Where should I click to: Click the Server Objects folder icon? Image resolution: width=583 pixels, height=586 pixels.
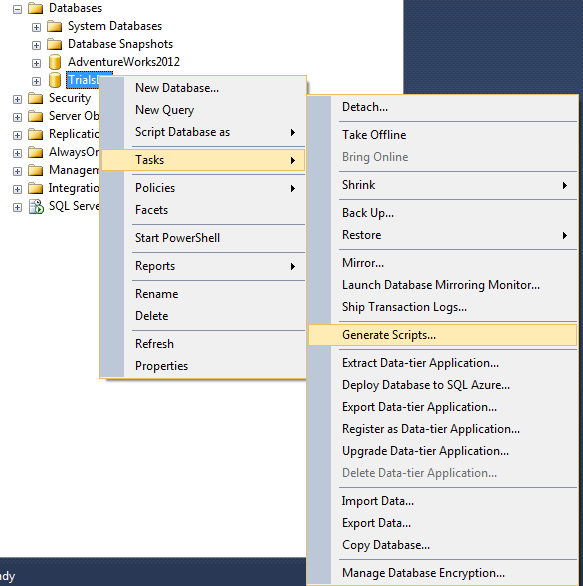coord(36,116)
